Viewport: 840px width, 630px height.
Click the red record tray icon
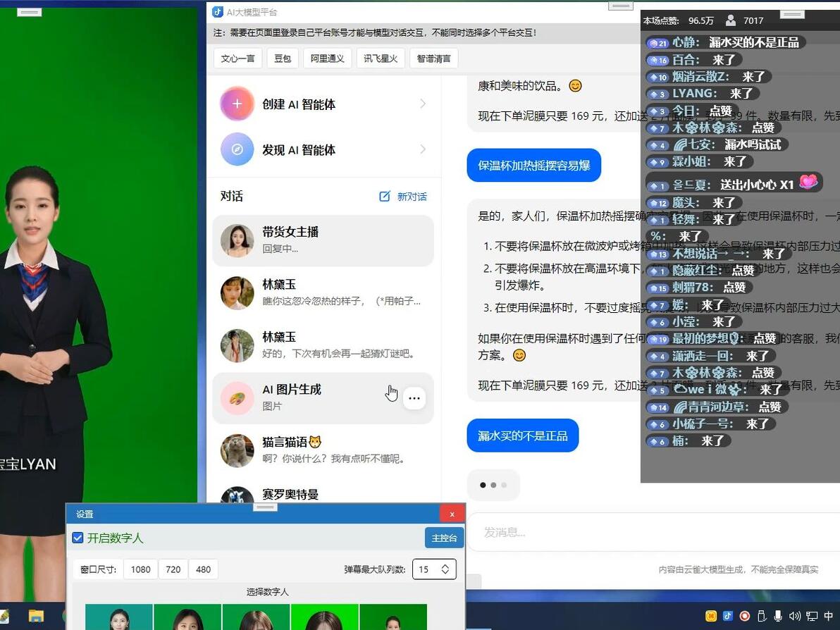tap(745, 616)
